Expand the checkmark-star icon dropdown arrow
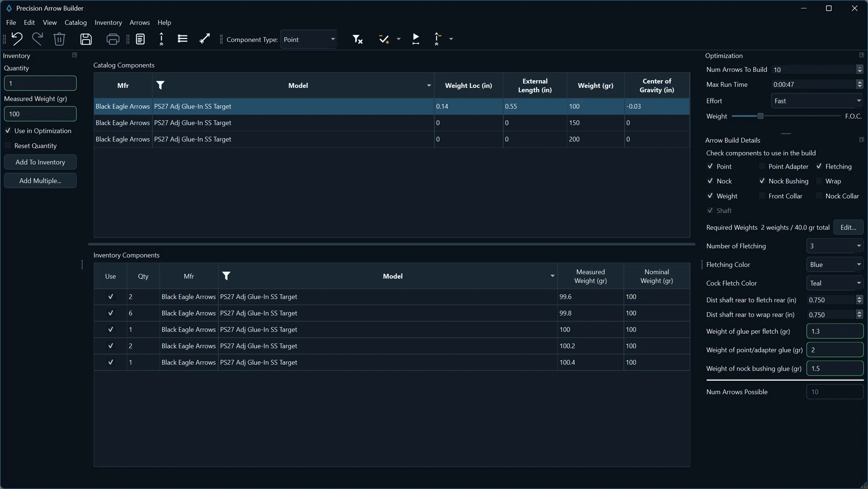The image size is (868, 489). click(398, 39)
